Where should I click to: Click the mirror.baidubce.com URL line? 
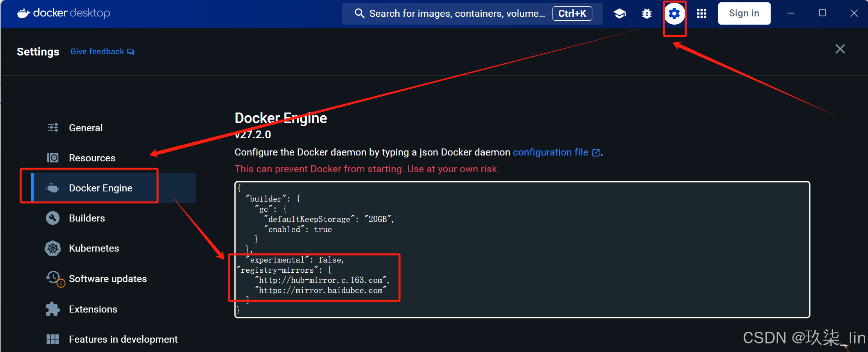(x=321, y=290)
